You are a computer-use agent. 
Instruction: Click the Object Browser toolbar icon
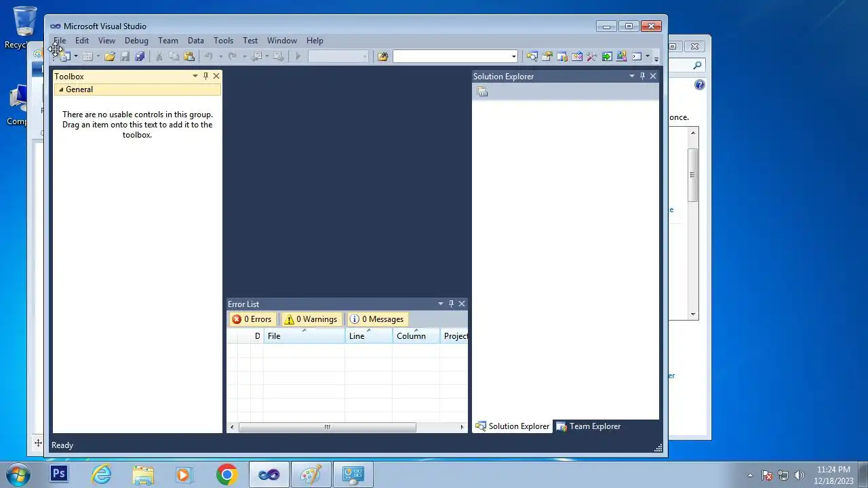(562, 57)
